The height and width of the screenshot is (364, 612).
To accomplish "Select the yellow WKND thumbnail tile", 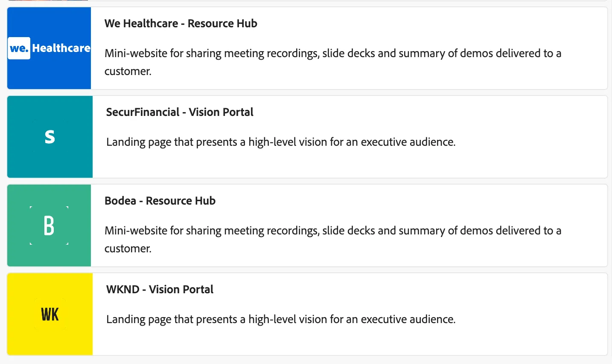I will coord(50,314).
